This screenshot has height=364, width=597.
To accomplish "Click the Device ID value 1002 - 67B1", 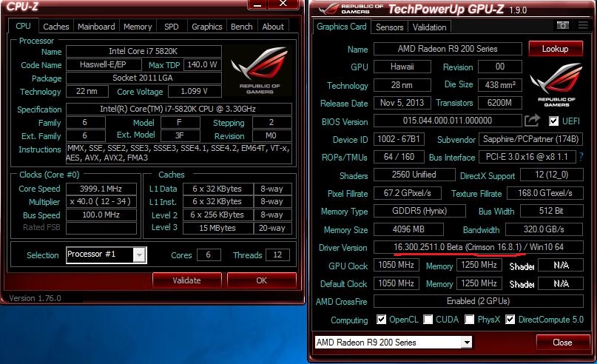I will point(399,139).
